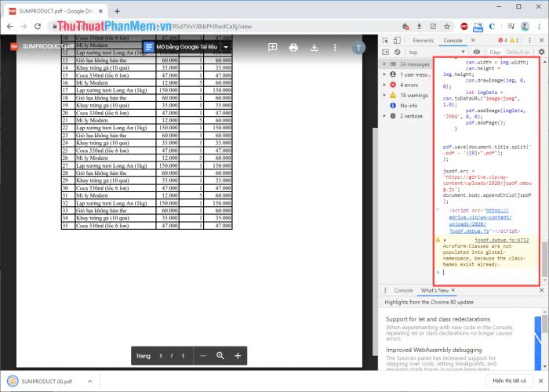The width and height of the screenshot is (549, 392).
Task: Toggle the live expression eye icon
Action: [x=477, y=52]
